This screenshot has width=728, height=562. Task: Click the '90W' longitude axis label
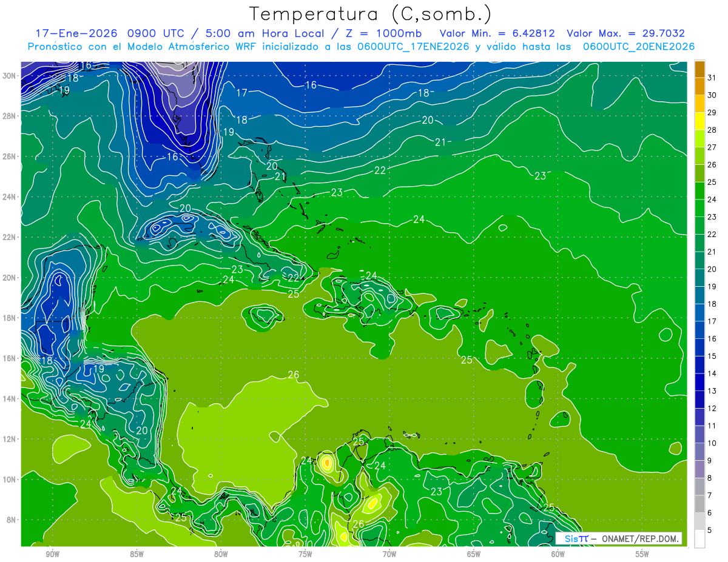pyautogui.click(x=52, y=554)
